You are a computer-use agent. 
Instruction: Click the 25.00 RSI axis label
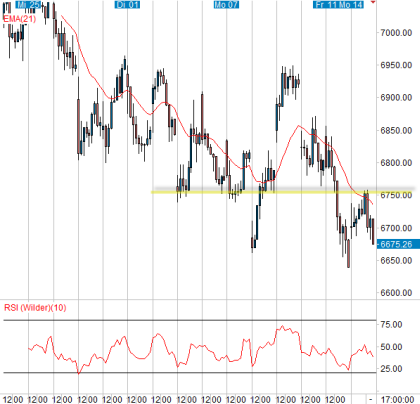(391, 369)
